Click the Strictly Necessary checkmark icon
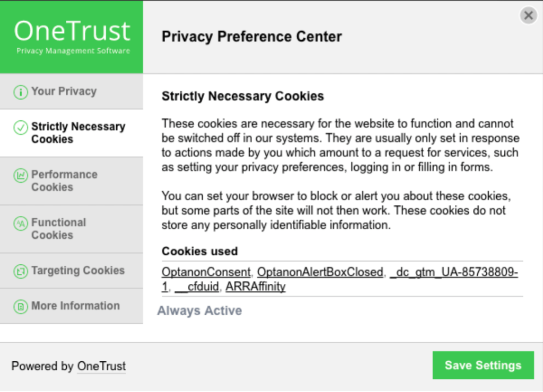Viewport: 543px width, 392px height. point(21,127)
